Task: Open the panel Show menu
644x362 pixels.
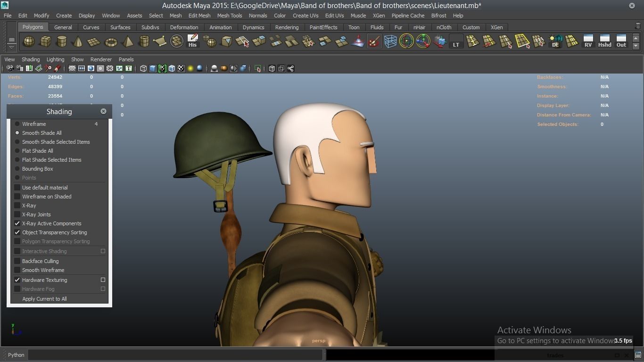Action: [x=77, y=59]
